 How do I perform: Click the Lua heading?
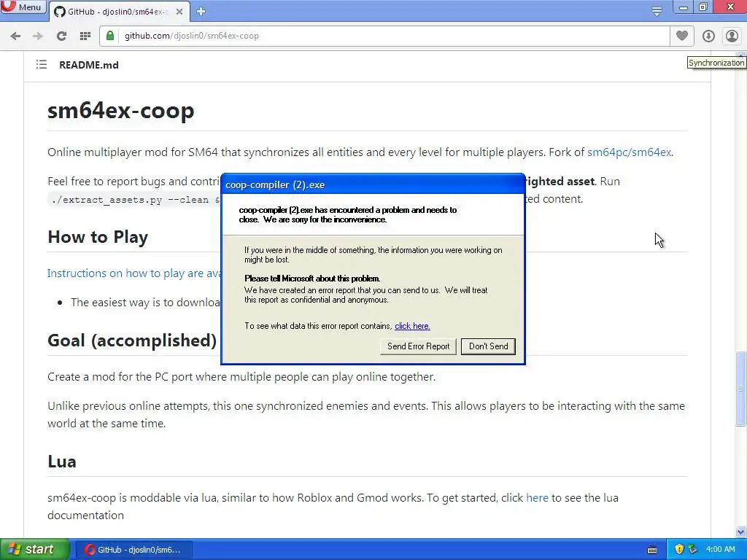tap(62, 462)
